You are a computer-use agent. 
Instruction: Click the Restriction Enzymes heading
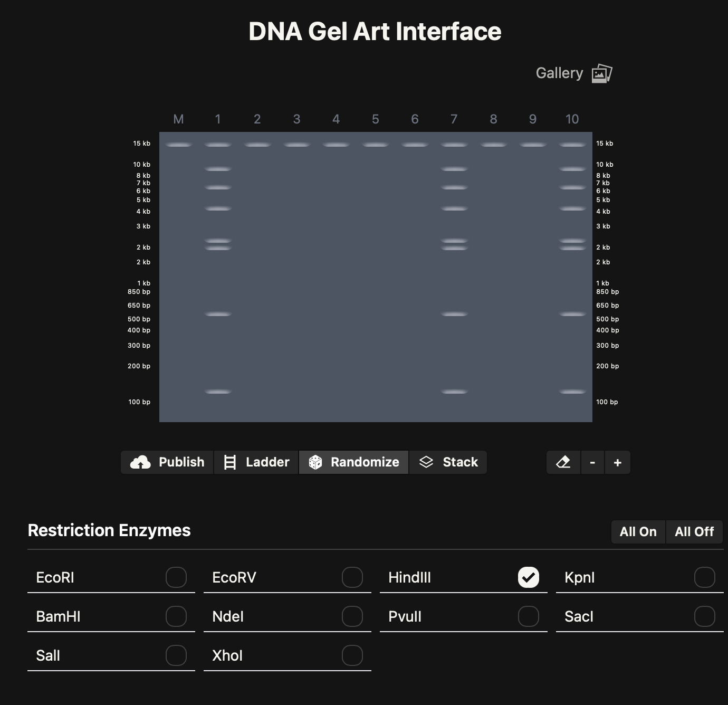(x=109, y=530)
